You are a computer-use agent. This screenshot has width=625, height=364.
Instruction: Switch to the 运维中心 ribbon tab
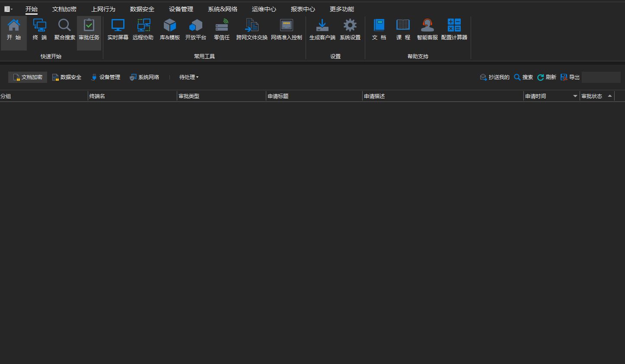click(x=264, y=9)
